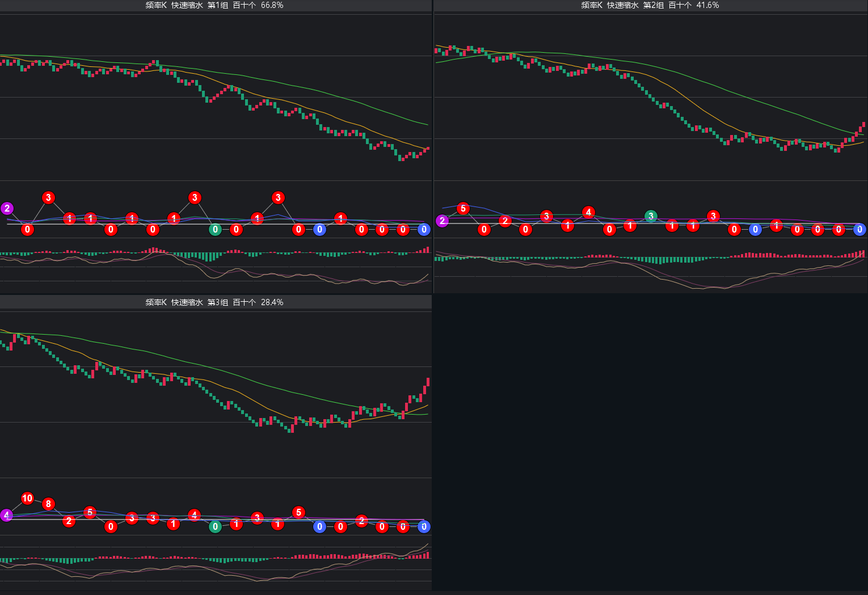Select the red 2 marker in 第2组 chart
Screen dimensions: 868x595
(x=505, y=221)
